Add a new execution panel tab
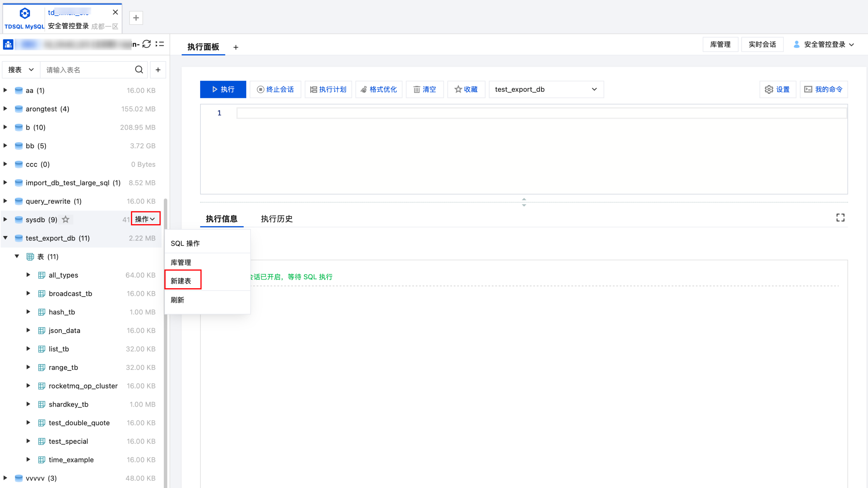 (x=235, y=48)
